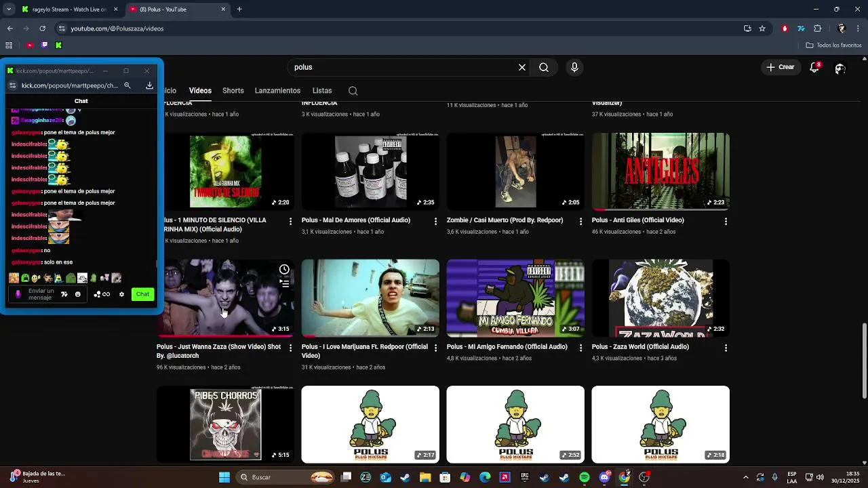Add Just Wanna Zaza to Watch Later

[x=284, y=270]
